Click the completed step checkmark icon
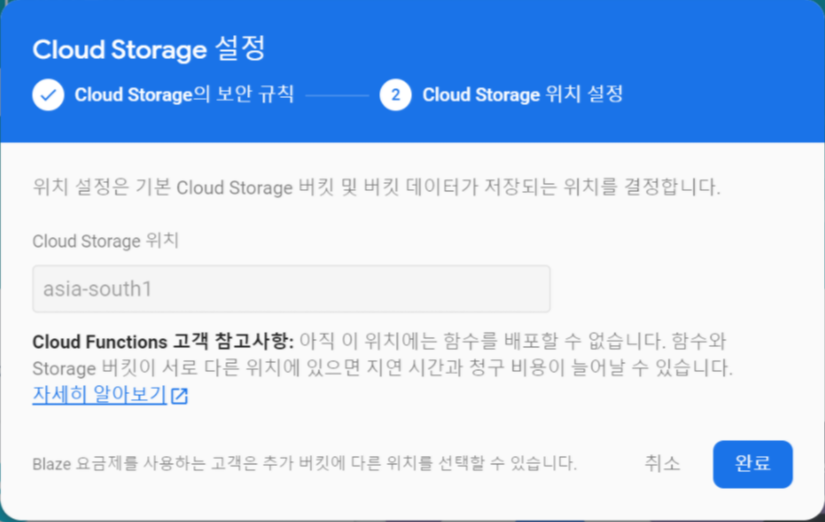Screen dimensions: 825x522 pyautogui.click(x=48, y=95)
